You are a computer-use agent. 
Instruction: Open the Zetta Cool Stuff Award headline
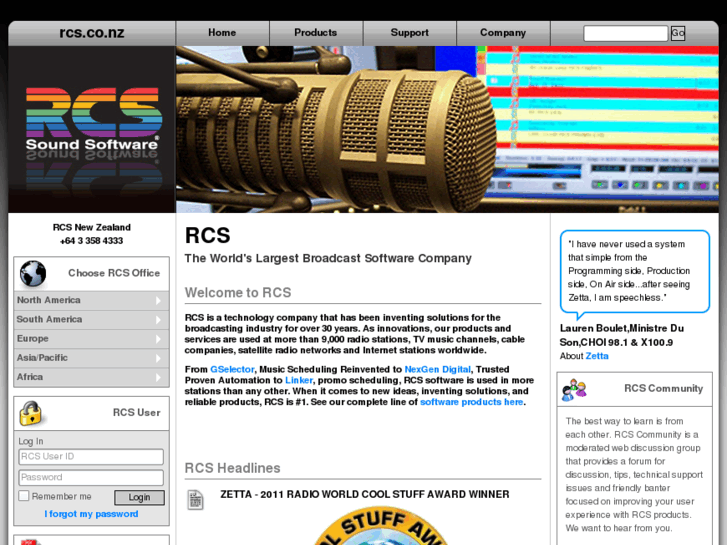click(365, 494)
